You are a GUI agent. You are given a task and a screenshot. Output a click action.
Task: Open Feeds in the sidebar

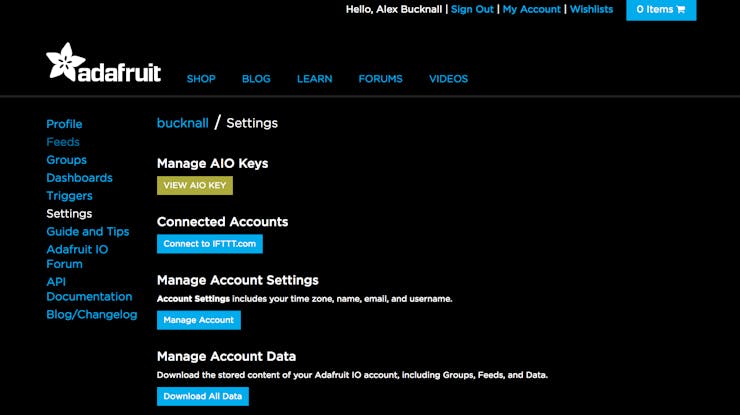63,142
